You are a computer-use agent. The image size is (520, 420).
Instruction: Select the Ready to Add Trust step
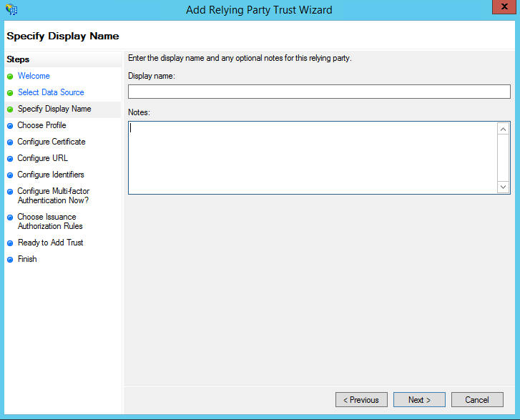click(x=50, y=243)
